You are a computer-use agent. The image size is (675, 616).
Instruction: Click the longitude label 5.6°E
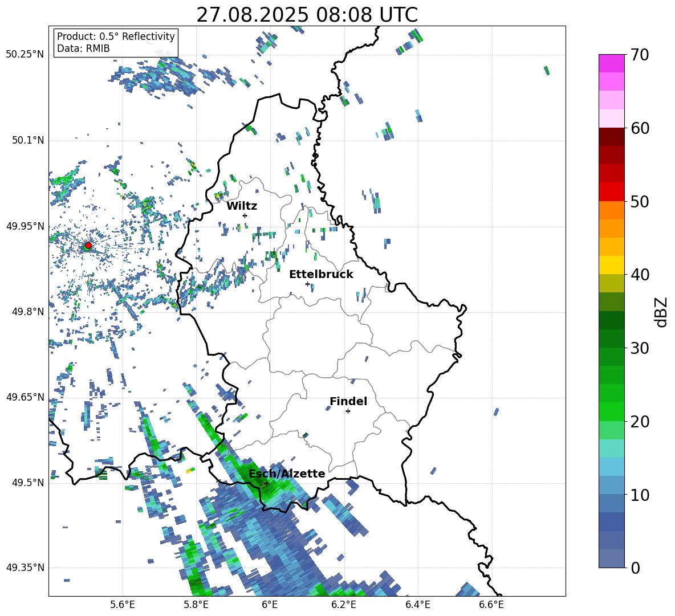[123, 605]
